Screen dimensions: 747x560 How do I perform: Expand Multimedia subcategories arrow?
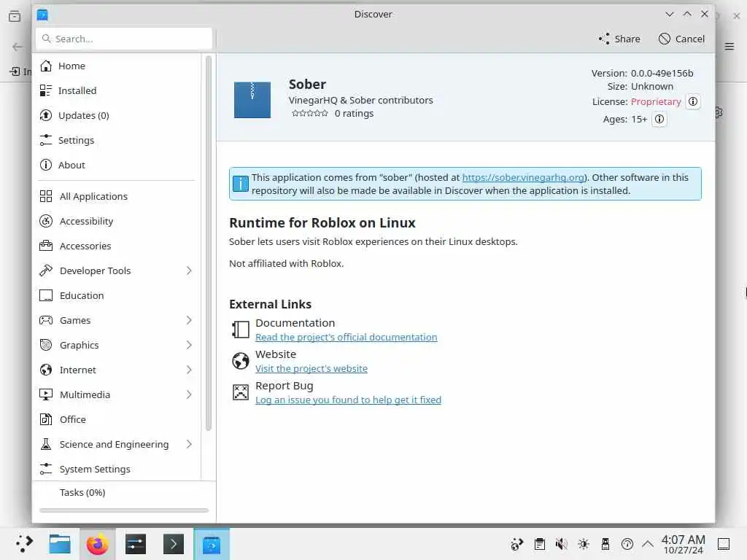coord(189,394)
